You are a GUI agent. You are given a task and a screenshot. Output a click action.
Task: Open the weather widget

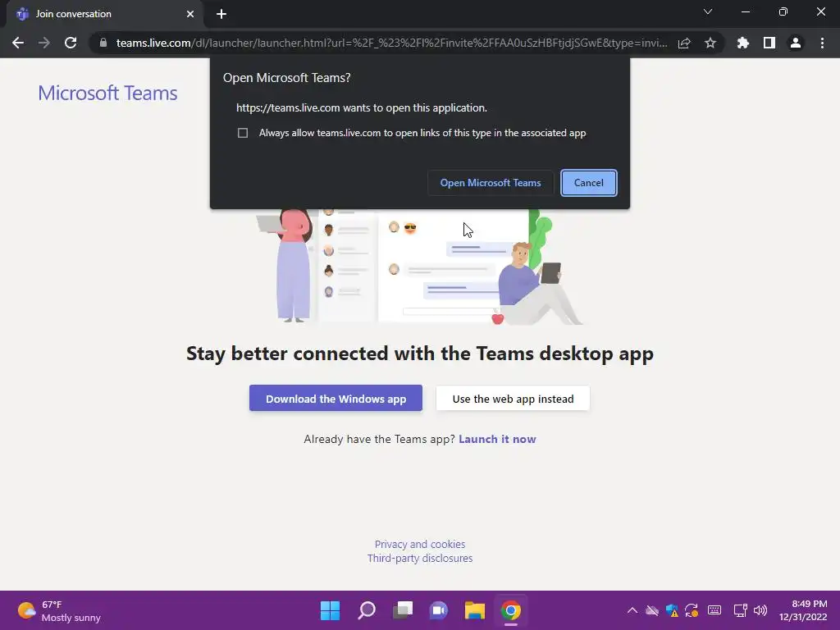[59, 611]
